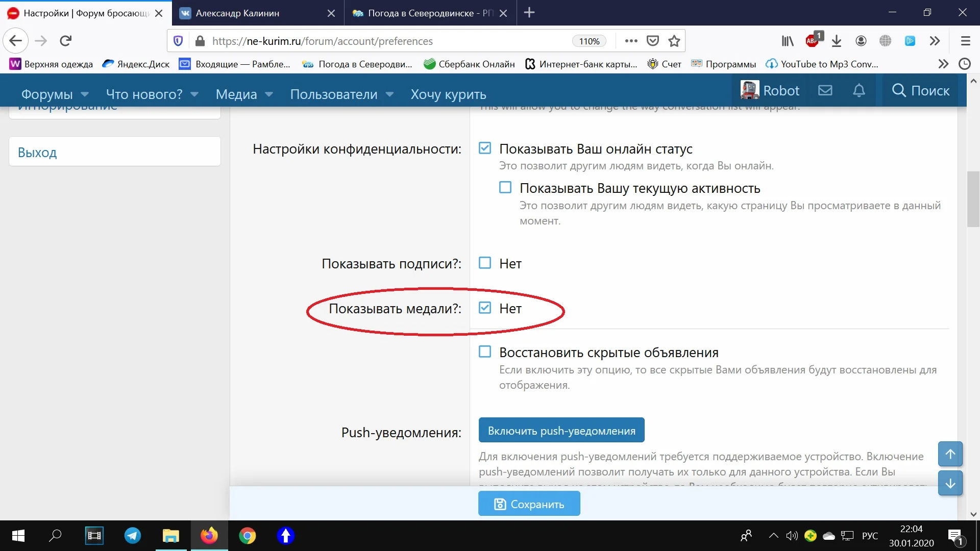Uncheck Показывать Ваш онлайн статус
The image size is (980, 551).
[485, 148]
